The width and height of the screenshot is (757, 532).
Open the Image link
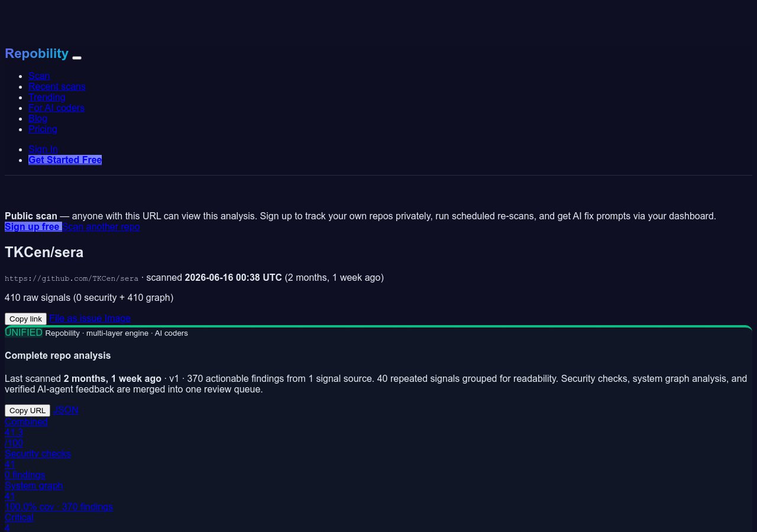click(118, 318)
